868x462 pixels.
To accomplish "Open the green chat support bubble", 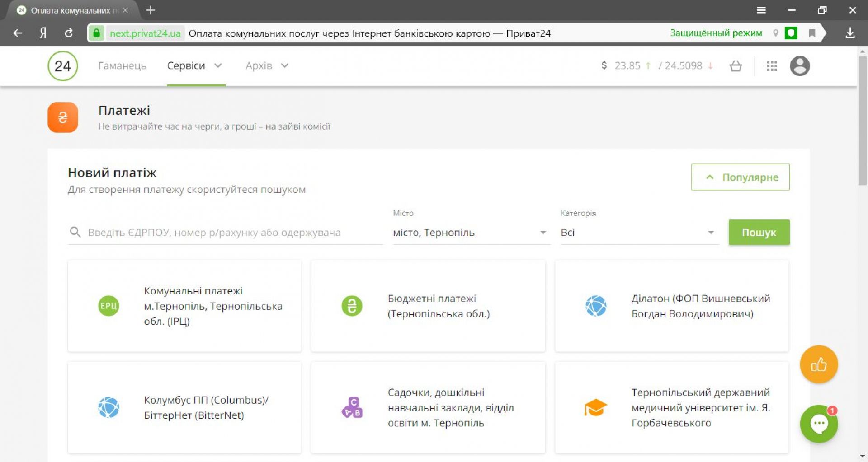I will (818, 424).
